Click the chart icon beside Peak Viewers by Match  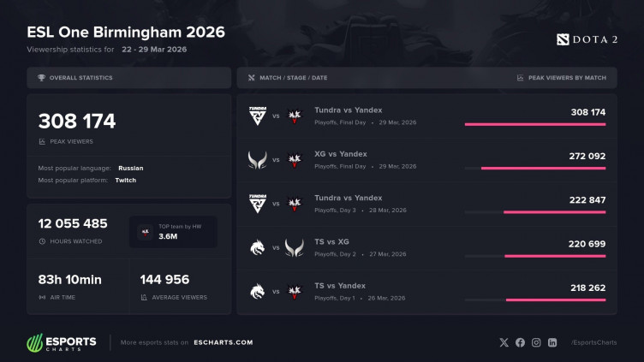click(521, 78)
